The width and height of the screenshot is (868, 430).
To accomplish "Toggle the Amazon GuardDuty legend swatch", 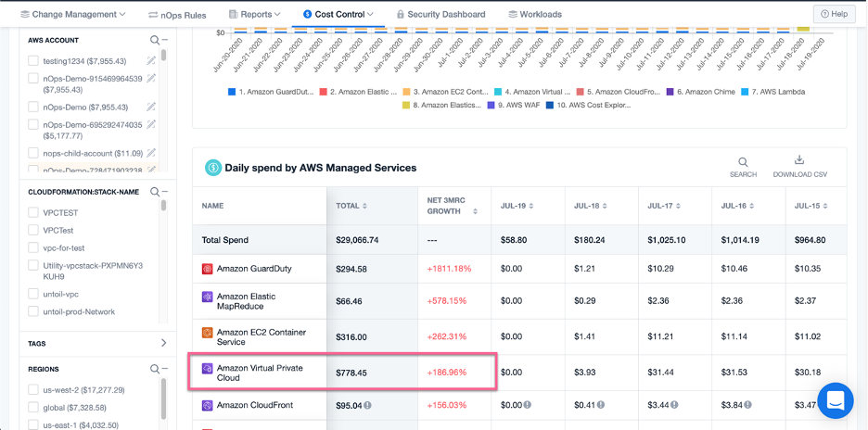I will coord(232,92).
